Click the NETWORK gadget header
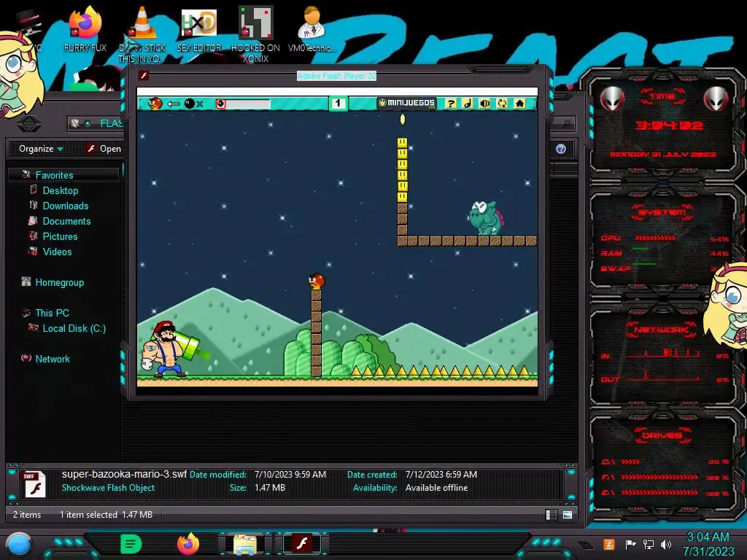The height and width of the screenshot is (560, 747). click(x=661, y=330)
